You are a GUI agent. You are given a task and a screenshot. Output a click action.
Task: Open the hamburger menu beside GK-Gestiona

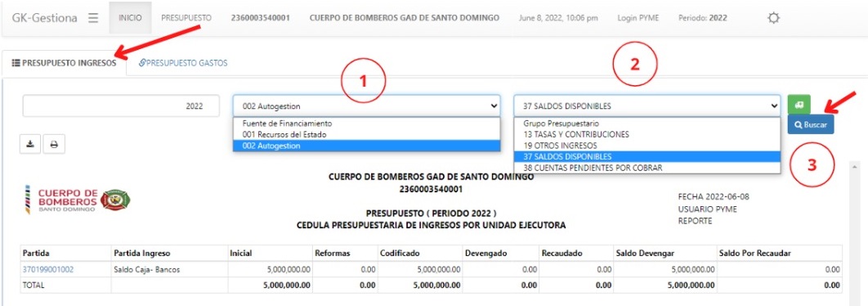click(93, 18)
